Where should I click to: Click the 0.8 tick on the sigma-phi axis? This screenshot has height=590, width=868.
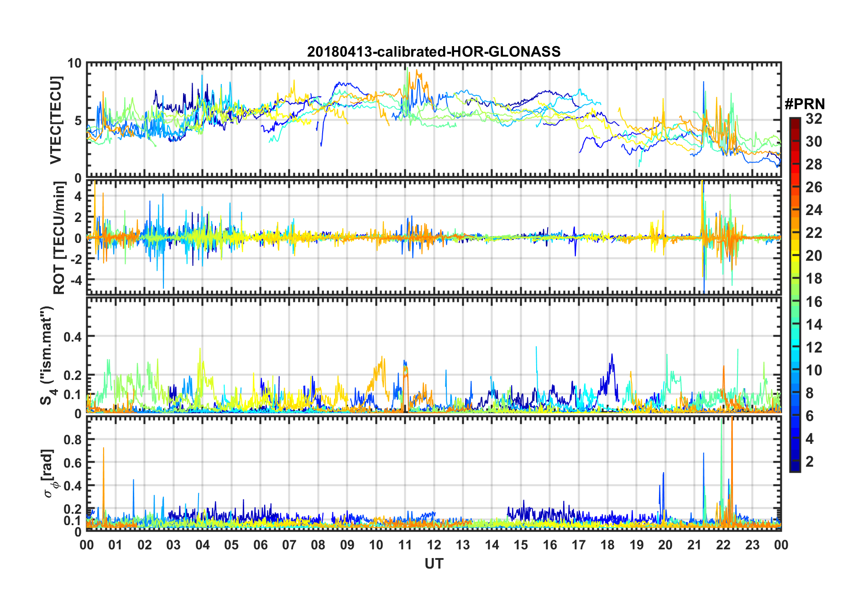pos(72,439)
